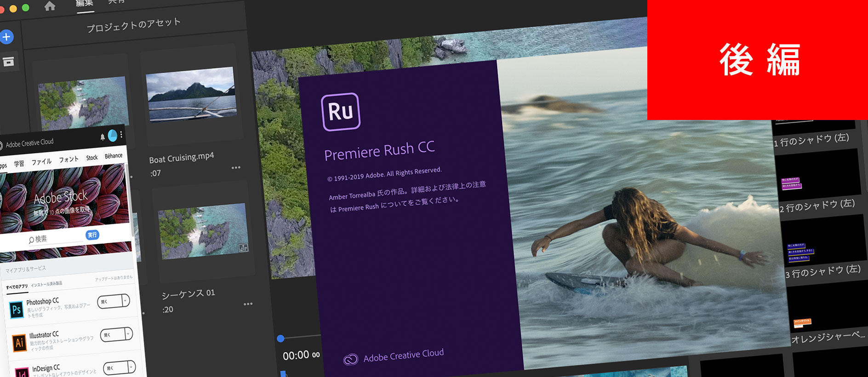This screenshot has width=868, height=377.
Task: Expand dropdown arrow beside InDesign 開く
Action: [x=131, y=366]
